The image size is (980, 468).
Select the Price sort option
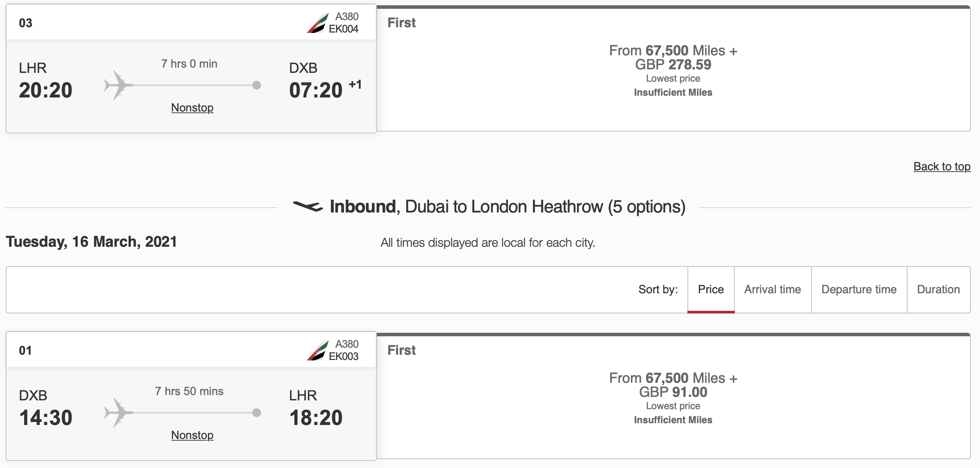[x=711, y=290]
